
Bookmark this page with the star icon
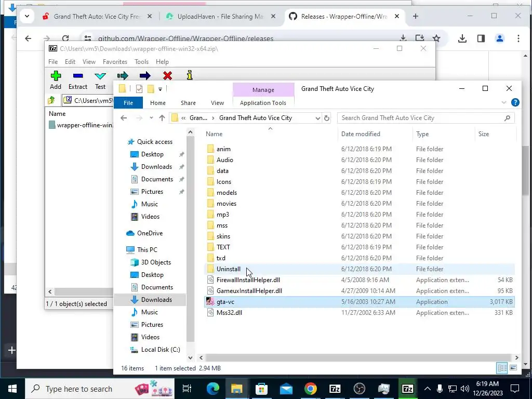(x=436, y=38)
